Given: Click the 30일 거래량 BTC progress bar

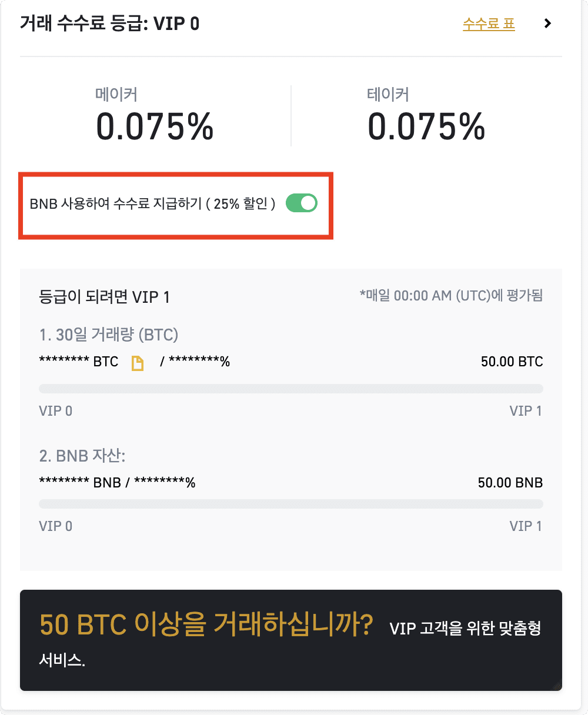Looking at the screenshot, I should coord(291,388).
